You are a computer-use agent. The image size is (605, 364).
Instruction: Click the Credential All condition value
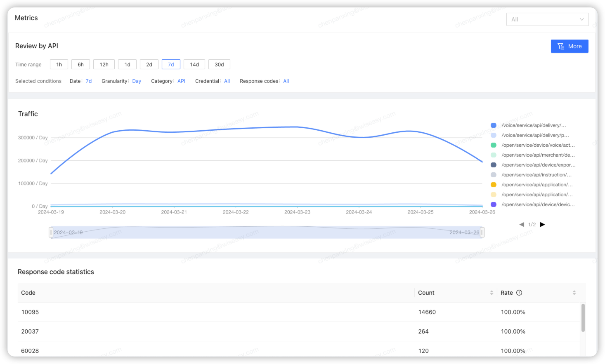tap(227, 81)
